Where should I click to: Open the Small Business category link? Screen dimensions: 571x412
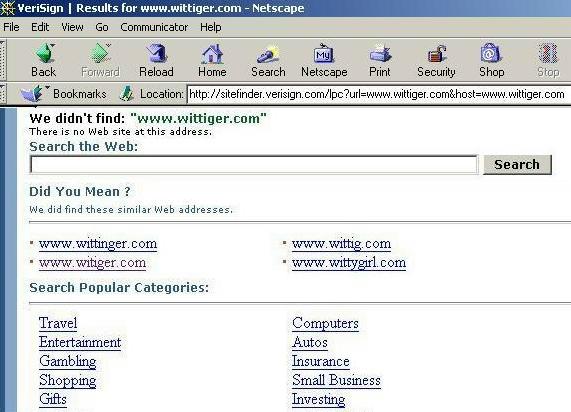click(336, 380)
